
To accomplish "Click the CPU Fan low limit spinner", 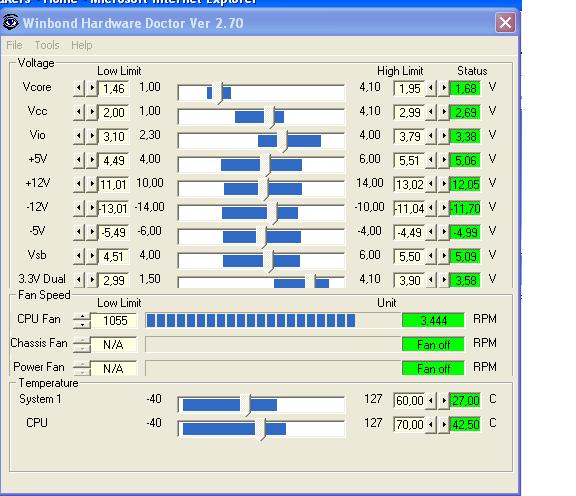I will pyautogui.click(x=82, y=320).
